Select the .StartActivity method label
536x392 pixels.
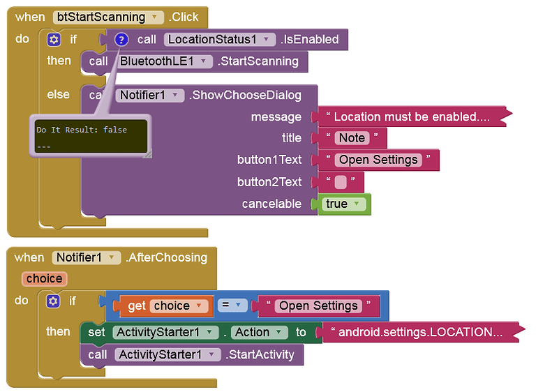point(260,355)
